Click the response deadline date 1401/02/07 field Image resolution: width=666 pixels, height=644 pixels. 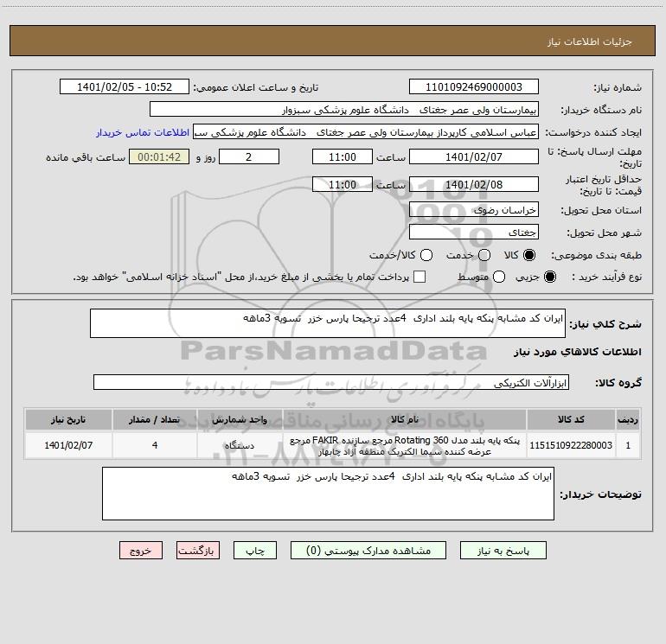[x=474, y=156]
